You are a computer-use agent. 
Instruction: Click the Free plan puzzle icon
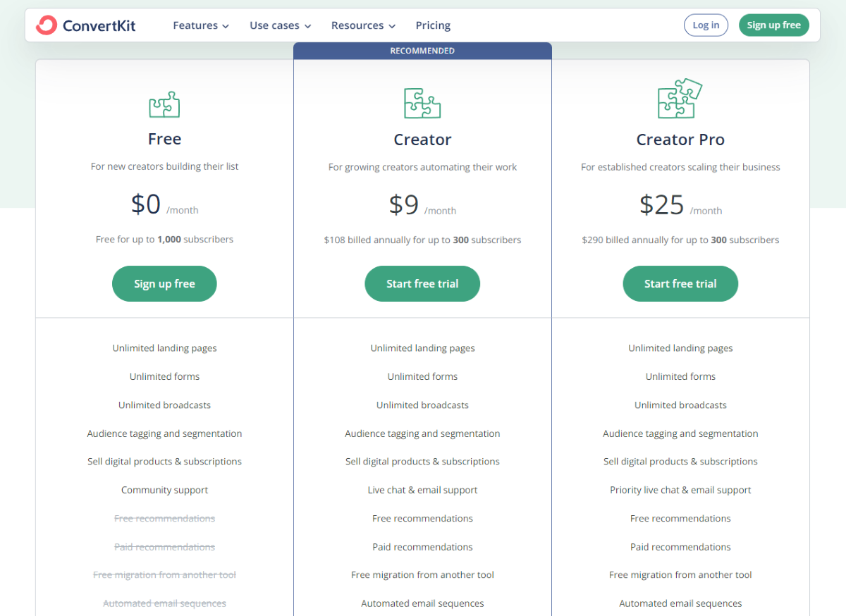click(x=164, y=105)
